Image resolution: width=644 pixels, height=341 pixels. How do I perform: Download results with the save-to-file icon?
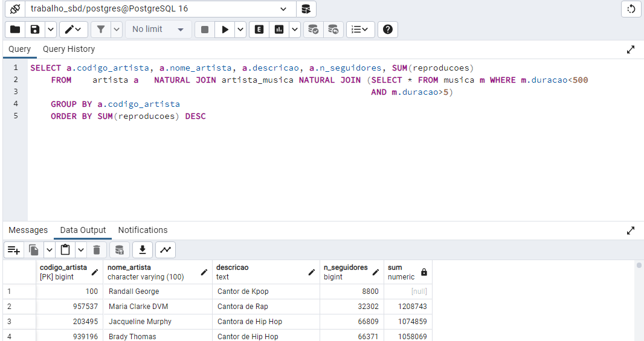click(143, 250)
